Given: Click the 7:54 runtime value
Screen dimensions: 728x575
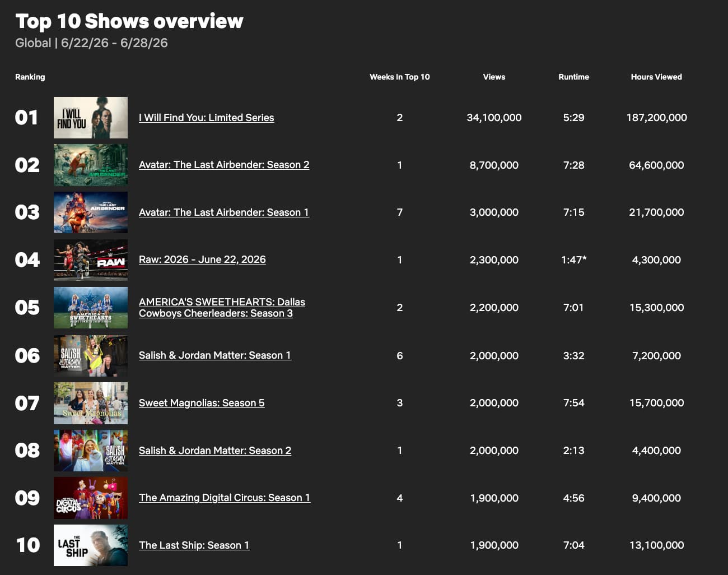Looking at the screenshot, I should point(573,403).
